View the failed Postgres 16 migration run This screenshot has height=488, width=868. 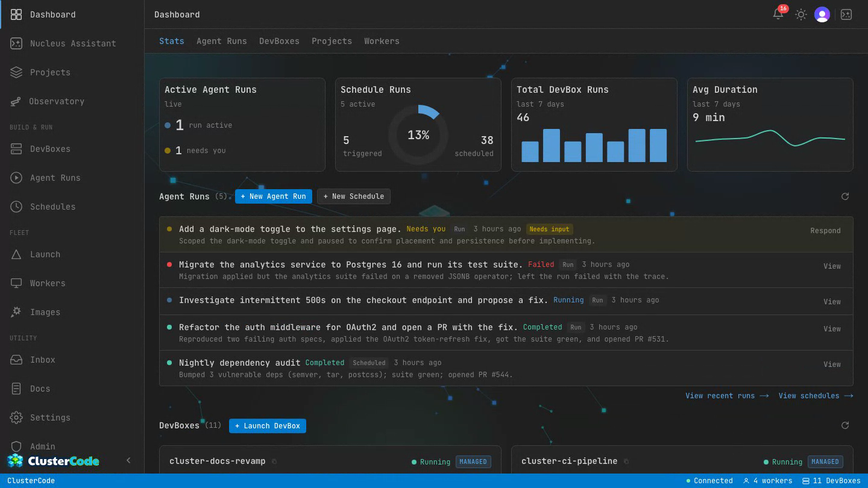[832, 266]
